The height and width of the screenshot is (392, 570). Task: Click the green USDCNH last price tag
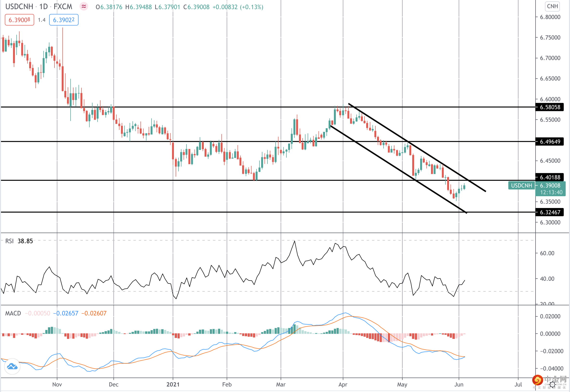(x=521, y=186)
